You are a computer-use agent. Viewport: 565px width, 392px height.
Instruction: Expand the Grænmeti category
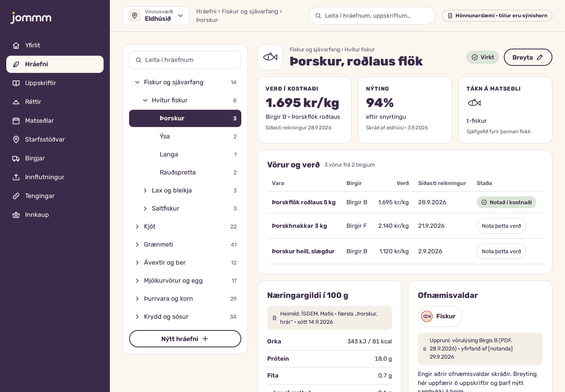137,245
